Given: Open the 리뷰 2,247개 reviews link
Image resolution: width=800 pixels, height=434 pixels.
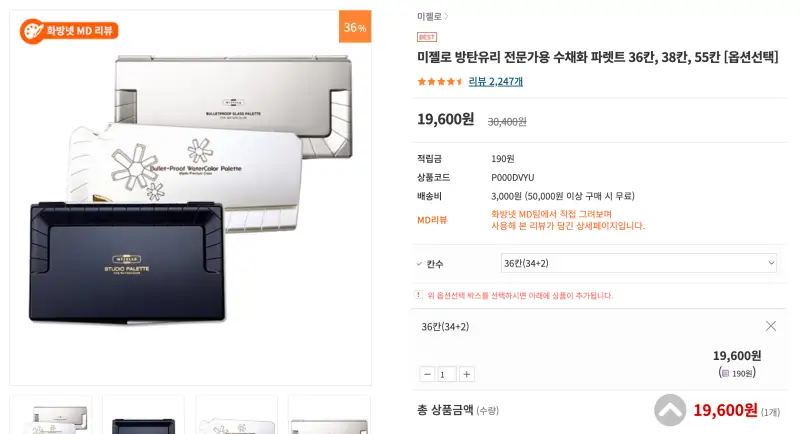Looking at the screenshot, I should pyautogui.click(x=495, y=82).
